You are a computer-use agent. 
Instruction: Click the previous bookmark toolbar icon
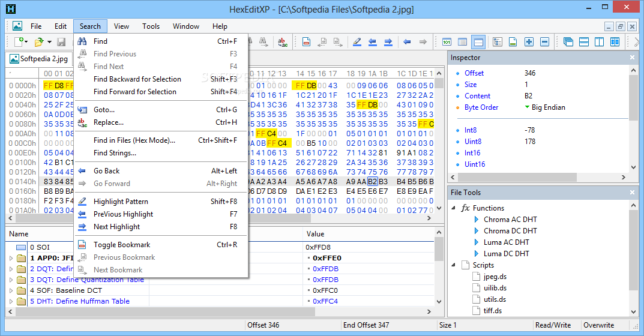coord(322,42)
